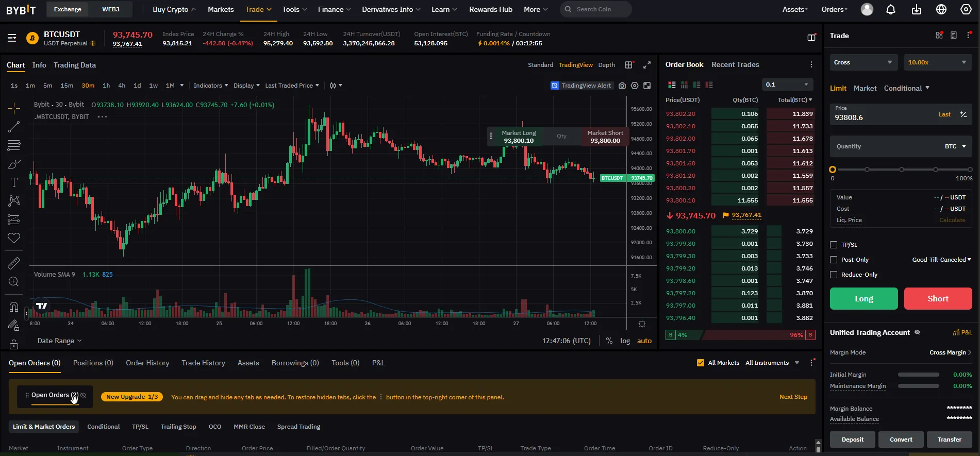Click the Transfer button
980x456 pixels.
tap(950, 440)
